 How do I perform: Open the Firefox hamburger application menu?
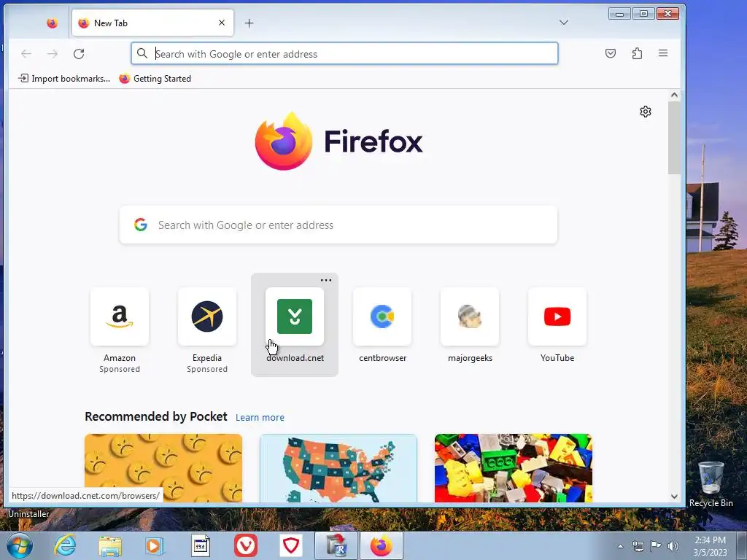(x=663, y=53)
